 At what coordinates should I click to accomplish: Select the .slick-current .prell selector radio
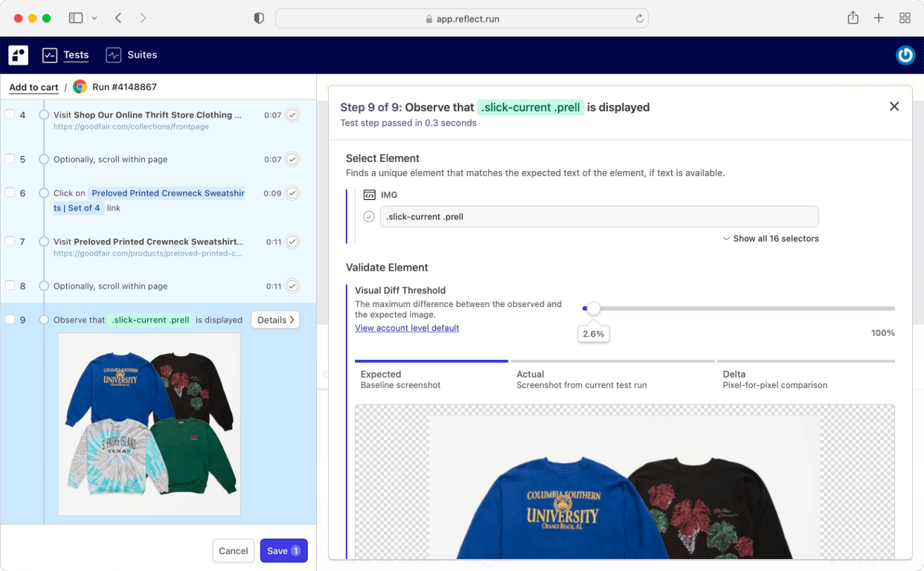(x=369, y=217)
